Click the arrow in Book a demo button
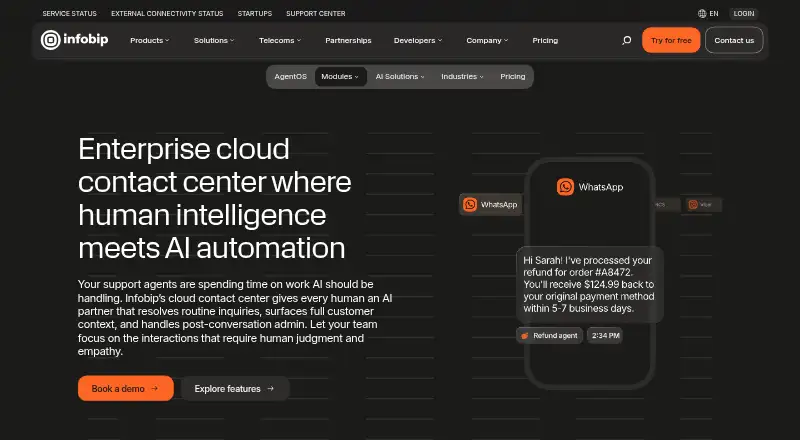The image size is (800, 440). tap(155, 388)
